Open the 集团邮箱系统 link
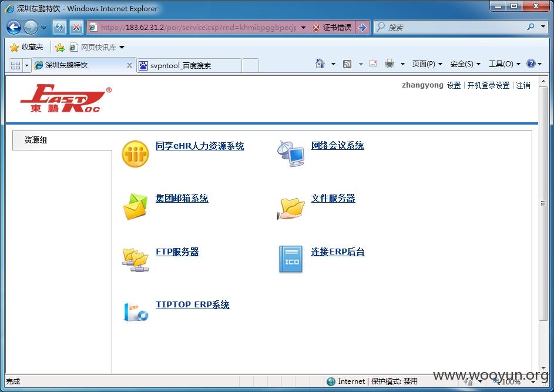Screen dimensions: 554x392 [x=182, y=198]
